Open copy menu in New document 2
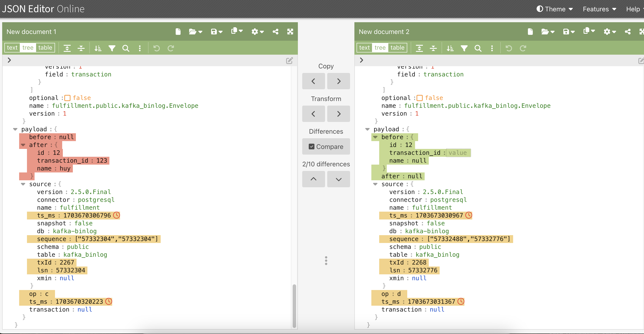Screen dimensions: 644x334 [x=589, y=31]
